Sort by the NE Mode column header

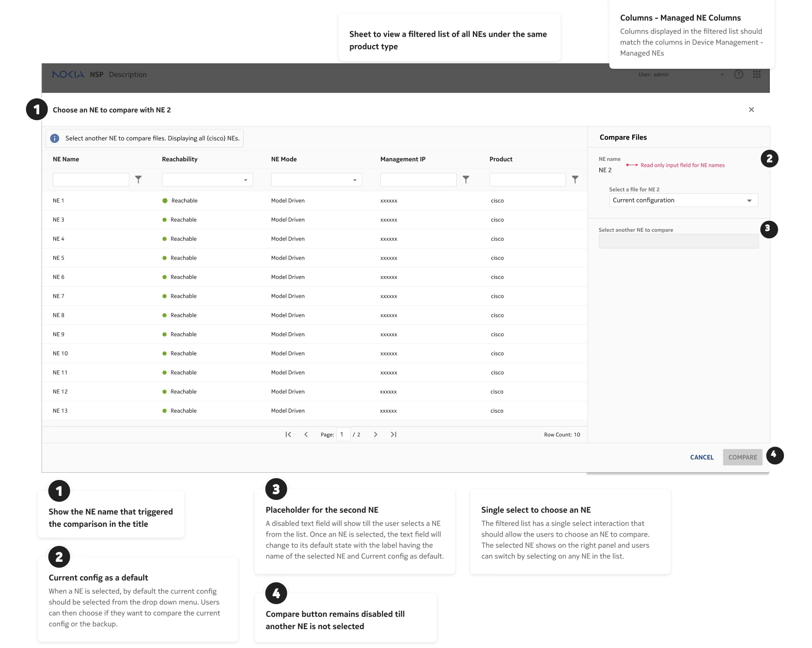(284, 159)
